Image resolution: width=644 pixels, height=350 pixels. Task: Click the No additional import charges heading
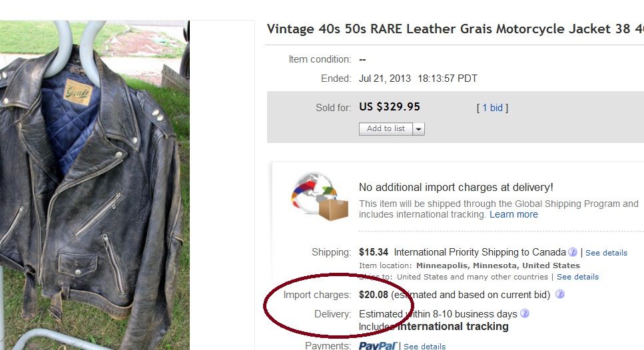(456, 188)
